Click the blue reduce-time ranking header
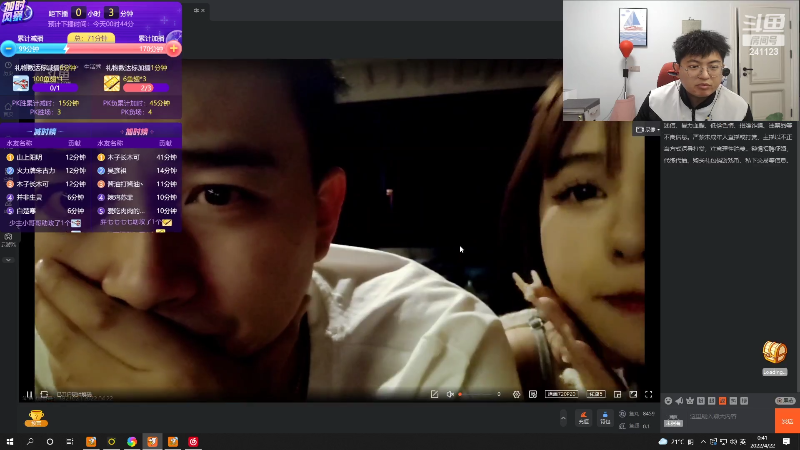800x450 pixels. (x=44, y=132)
